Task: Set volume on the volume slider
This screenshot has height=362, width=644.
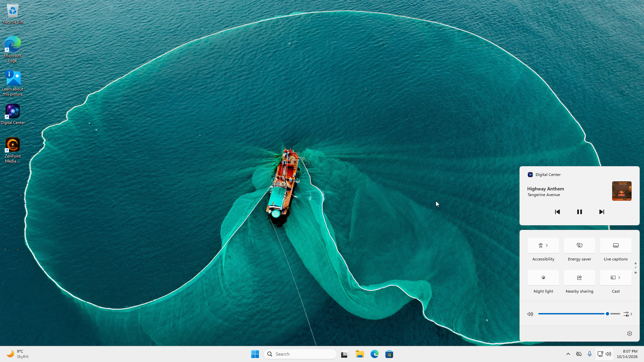Action: coord(579,314)
